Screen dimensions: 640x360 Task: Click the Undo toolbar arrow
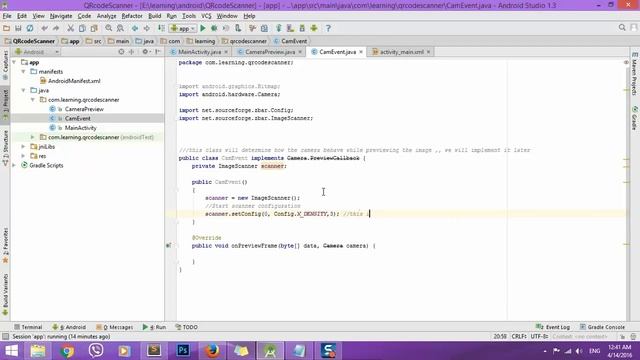44,28
